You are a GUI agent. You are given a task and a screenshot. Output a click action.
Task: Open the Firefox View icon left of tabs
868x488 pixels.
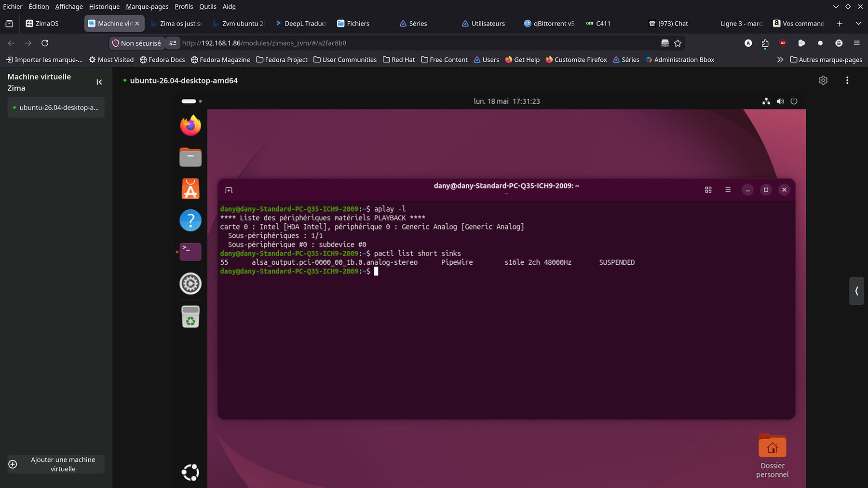point(9,23)
